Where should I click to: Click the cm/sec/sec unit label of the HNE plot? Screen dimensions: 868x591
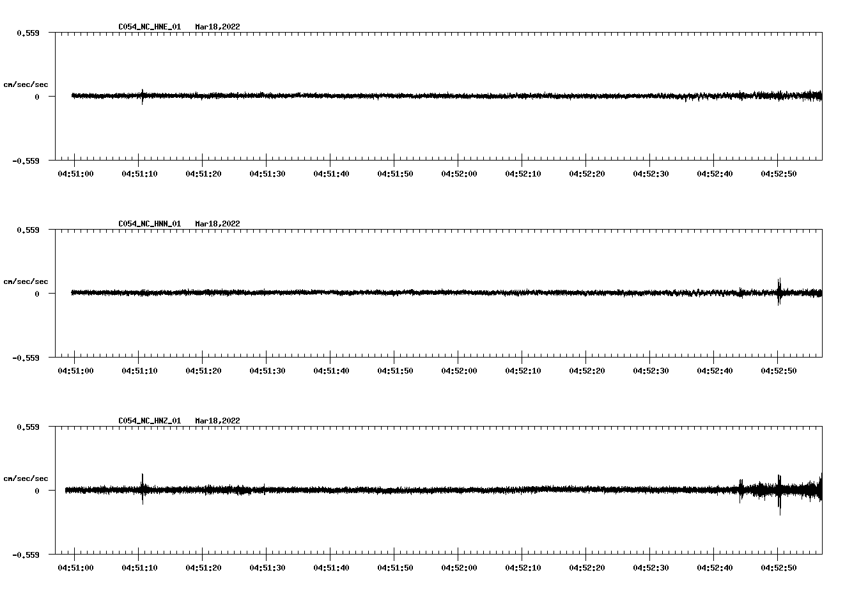point(26,84)
